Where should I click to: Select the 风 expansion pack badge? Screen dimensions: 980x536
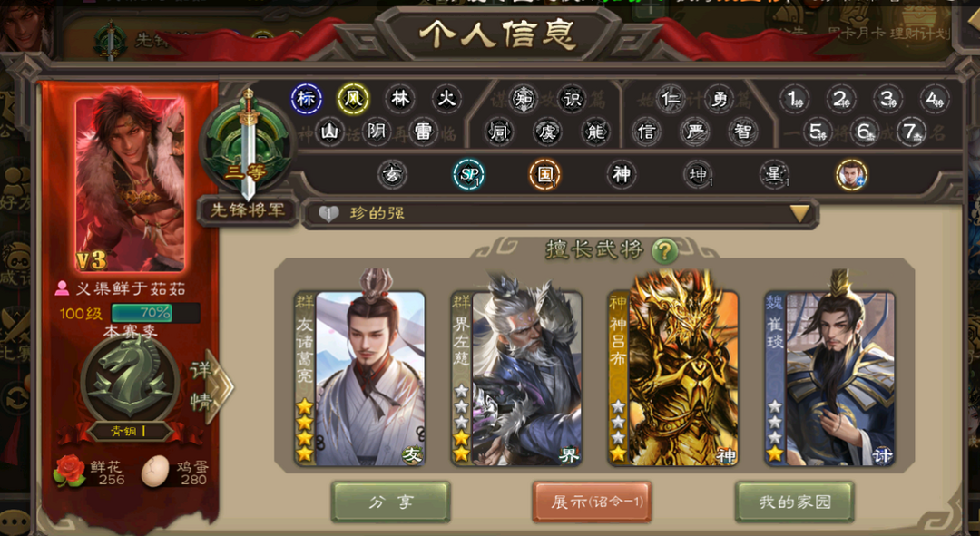(x=353, y=99)
